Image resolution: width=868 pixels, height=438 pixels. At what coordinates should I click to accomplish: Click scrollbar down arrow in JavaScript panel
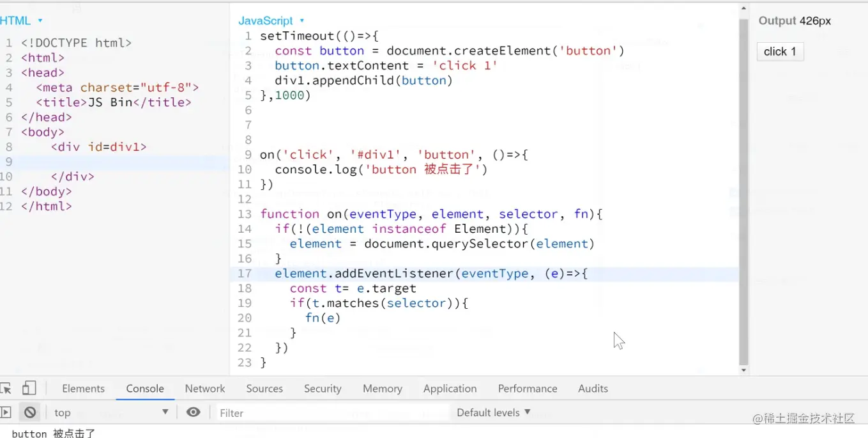pyautogui.click(x=743, y=370)
